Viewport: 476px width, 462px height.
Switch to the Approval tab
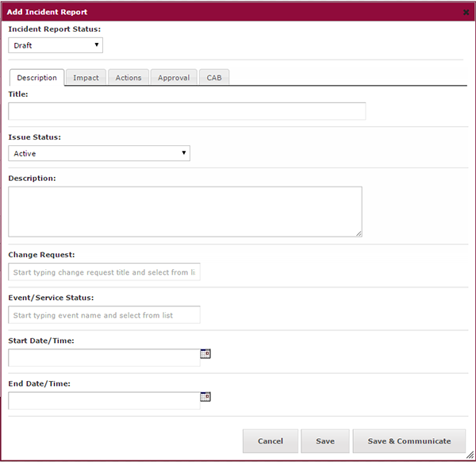pos(174,78)
